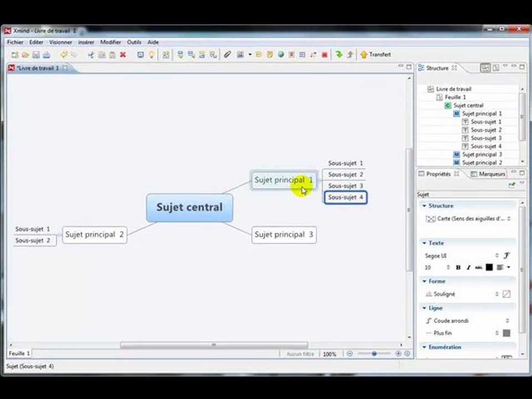The image size is (532, 399).
Task: Click the insert topic toolbar icon
Action: pyautogui.click(x=181, y=55)
